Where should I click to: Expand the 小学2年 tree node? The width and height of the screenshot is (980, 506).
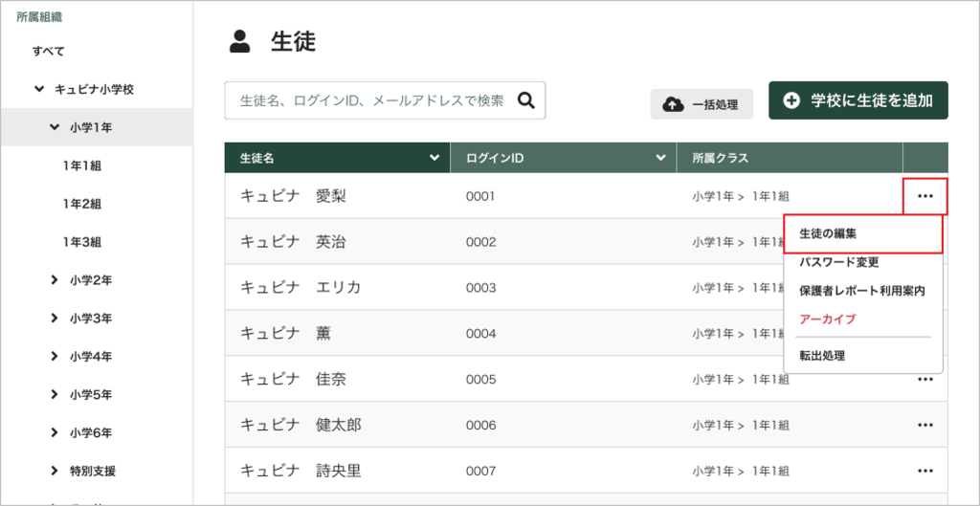(54, 280)
